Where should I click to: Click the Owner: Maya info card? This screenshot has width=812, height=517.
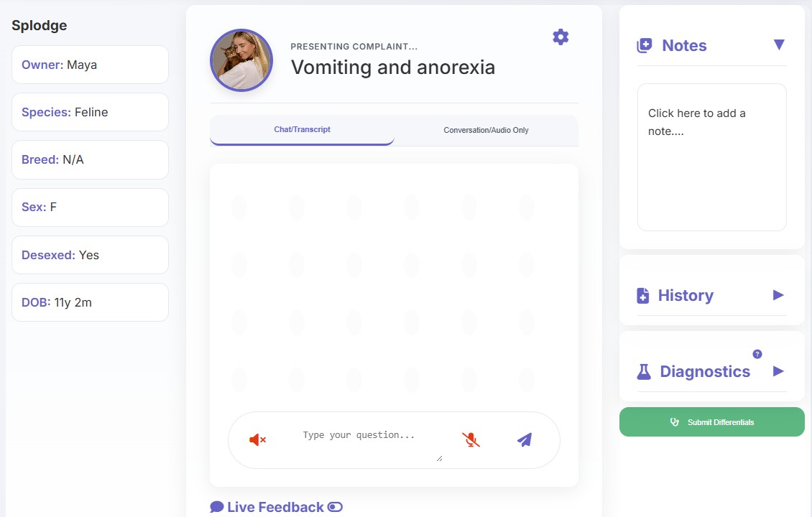click(x=90, y=65)
